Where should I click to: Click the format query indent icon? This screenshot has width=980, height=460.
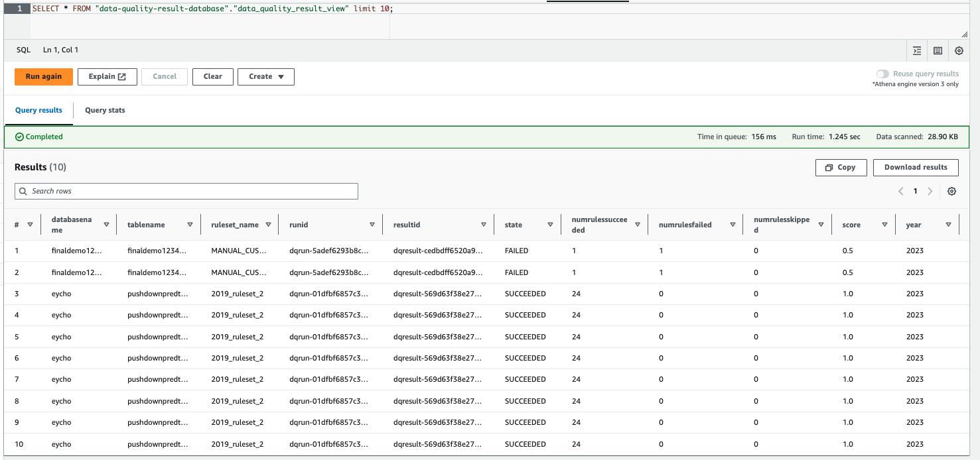[x=917, y=50]
